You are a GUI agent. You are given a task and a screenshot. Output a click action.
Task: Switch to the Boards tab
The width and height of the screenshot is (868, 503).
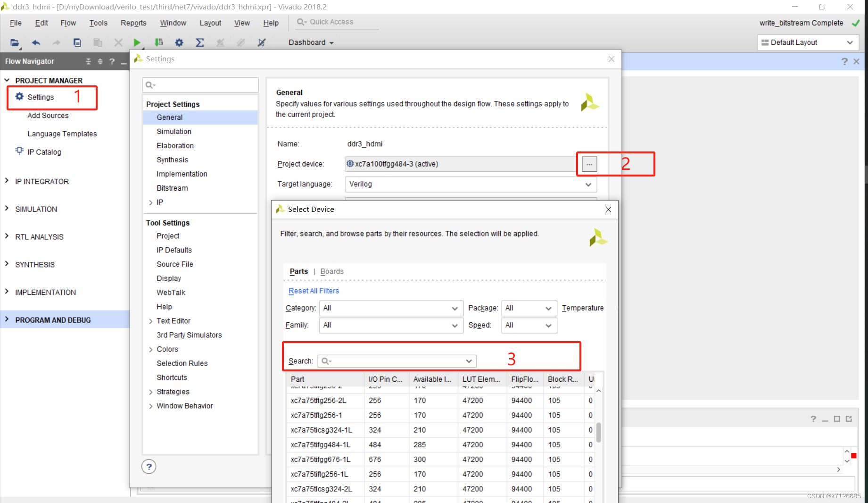coord(332,271)
